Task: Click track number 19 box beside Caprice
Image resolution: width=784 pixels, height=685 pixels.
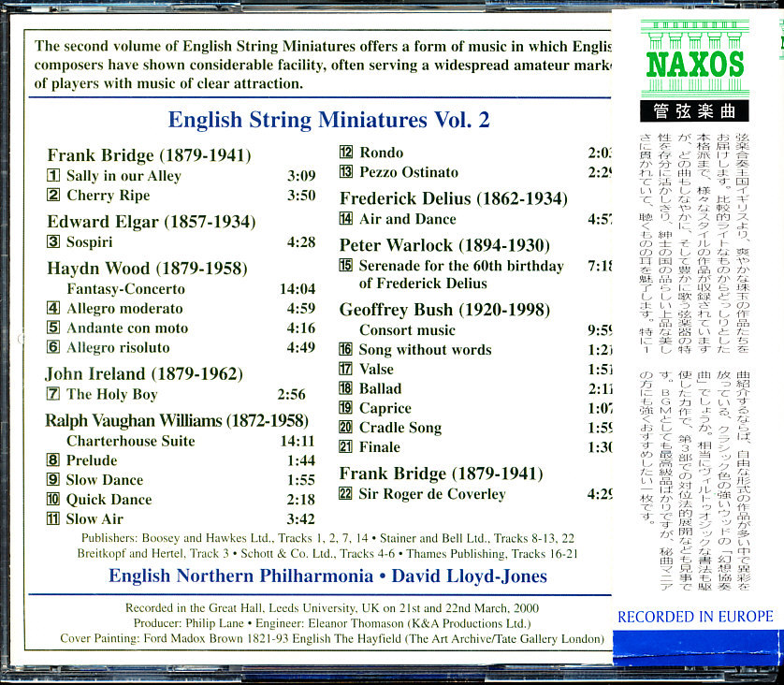Action: click(x=345, y=407)
